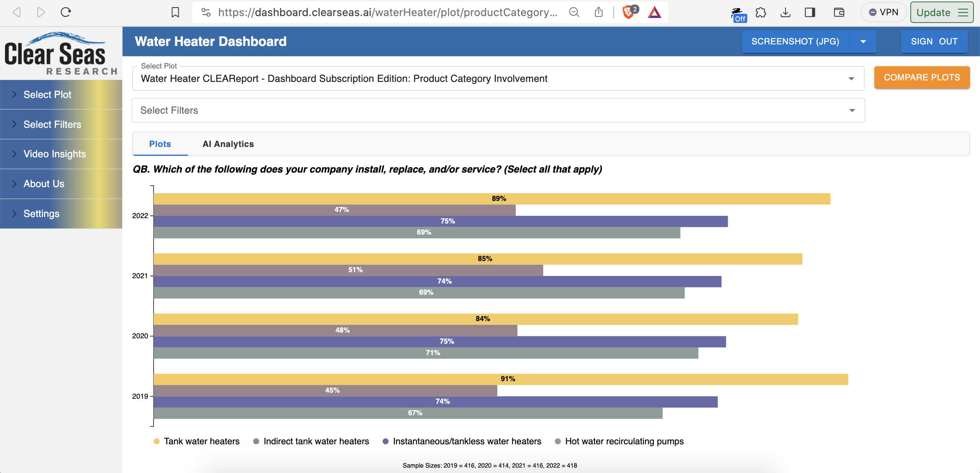The image size is (980, 473).
Task: Share the current page
Action: pos(599,12)
